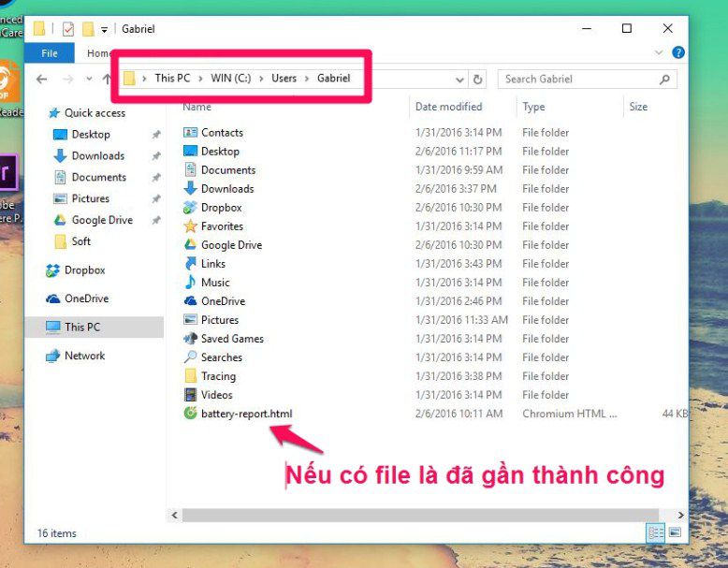Viewport: 728px width, 568px height.
Task: Click inside the Search Gabriel box
Action: tap(580, 80)
